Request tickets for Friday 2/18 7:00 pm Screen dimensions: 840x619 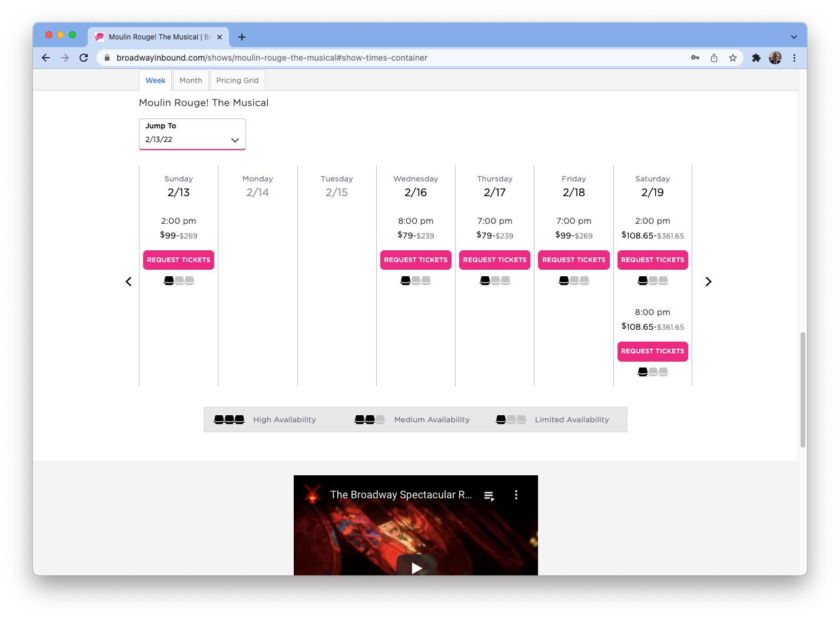coord(574,260)
